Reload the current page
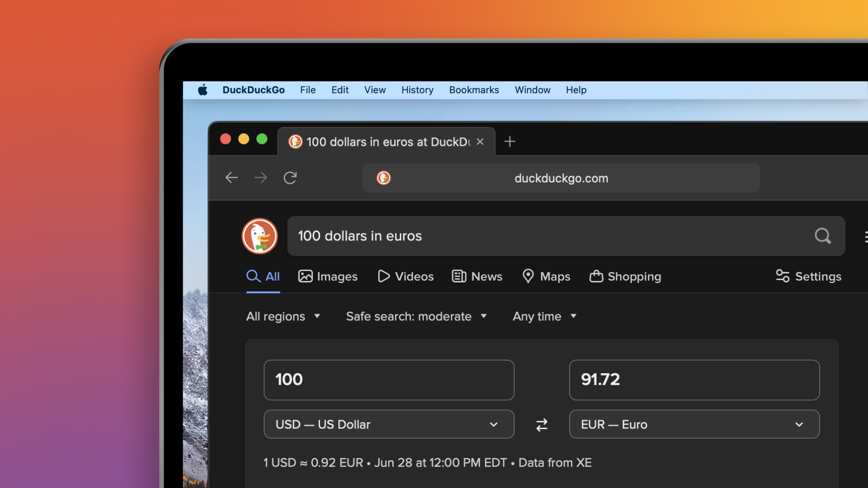The height and width of the screenshot is (488, 868). [x=290, y=178]
